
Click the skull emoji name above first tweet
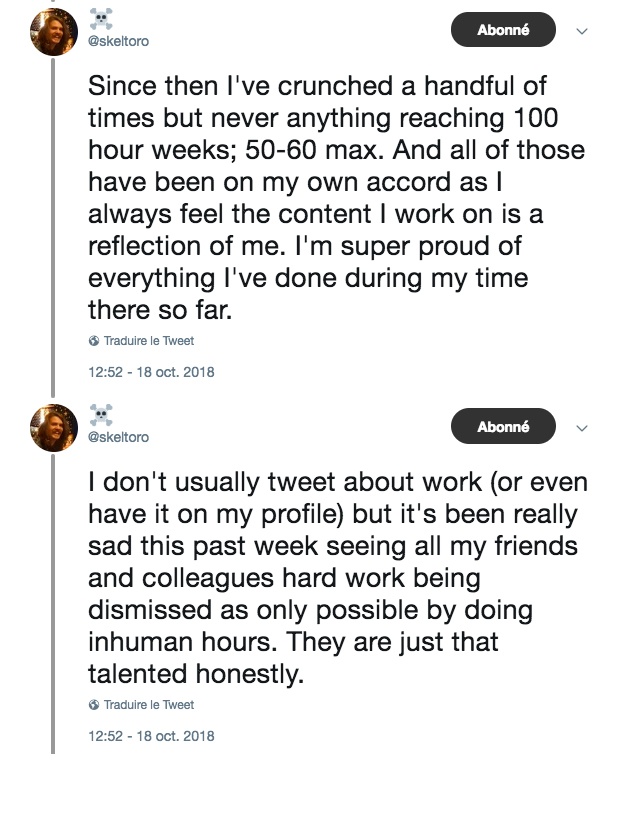[x=102, y=20]
